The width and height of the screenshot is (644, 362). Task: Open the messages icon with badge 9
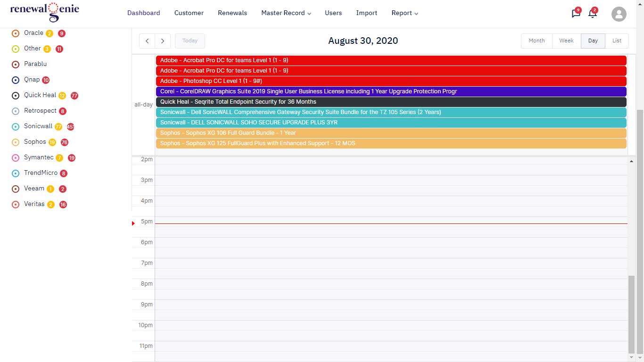click(x=576, y=13)
